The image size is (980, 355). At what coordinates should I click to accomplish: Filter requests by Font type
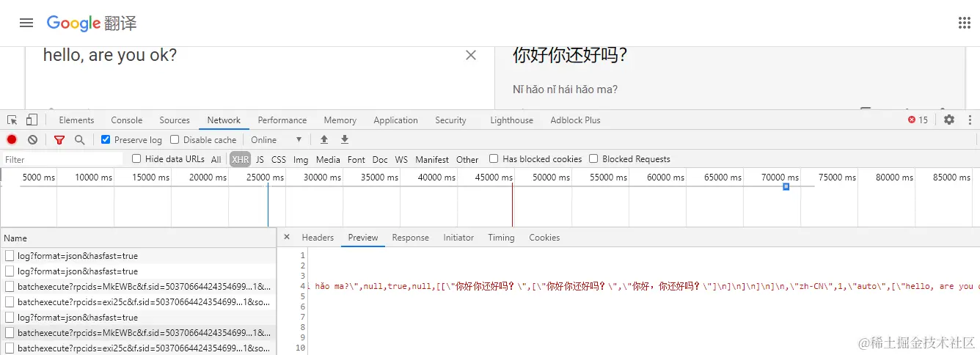(356, 159)
